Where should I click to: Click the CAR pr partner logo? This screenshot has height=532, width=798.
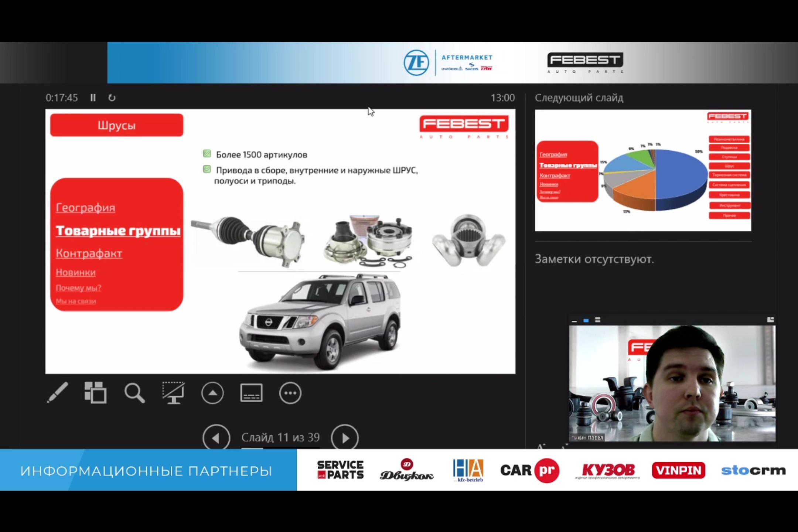530,470
